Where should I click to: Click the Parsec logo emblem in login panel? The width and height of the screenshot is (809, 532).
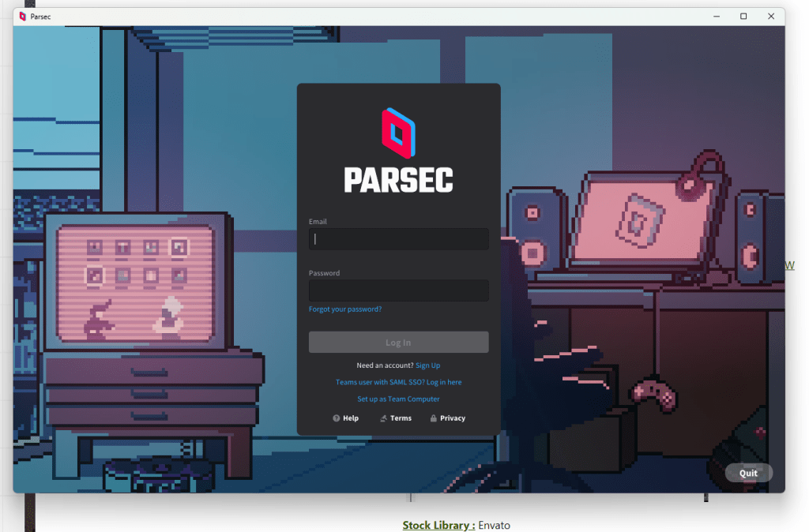[398, 133]
